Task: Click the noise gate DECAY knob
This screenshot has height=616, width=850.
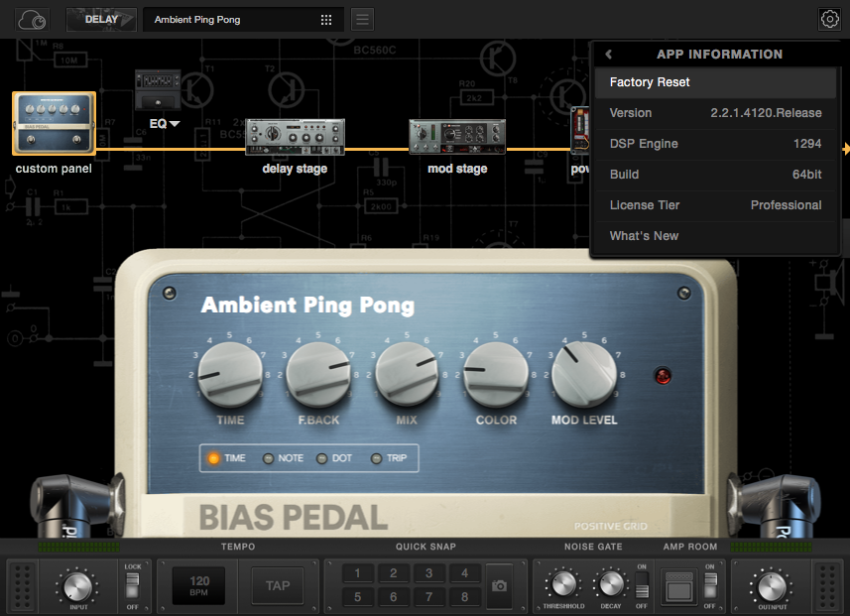Action: pyautogui.click(x=611, y=584)
